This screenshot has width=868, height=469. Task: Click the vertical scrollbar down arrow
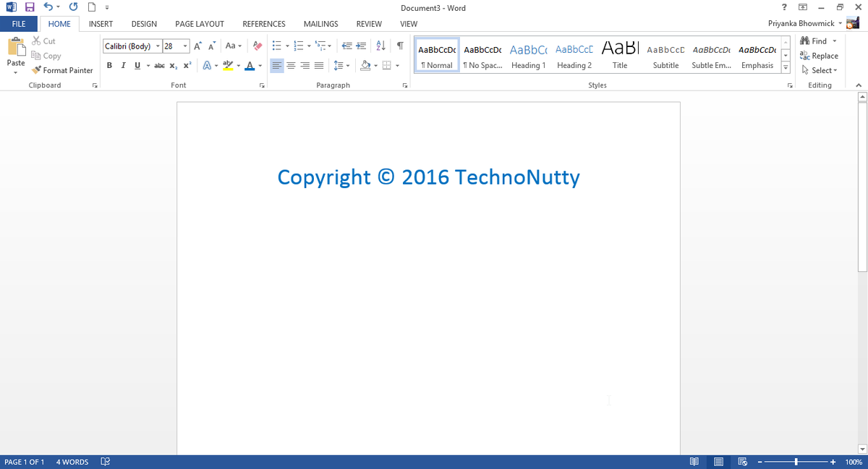pyautogui.click(x=862, y=449)
